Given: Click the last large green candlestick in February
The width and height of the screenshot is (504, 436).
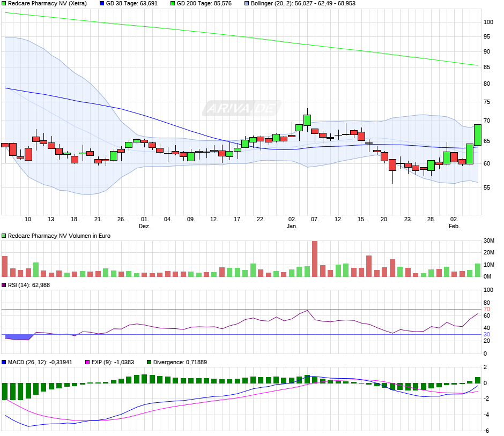Looking at the screenshot, I should (x=478, y=135).
